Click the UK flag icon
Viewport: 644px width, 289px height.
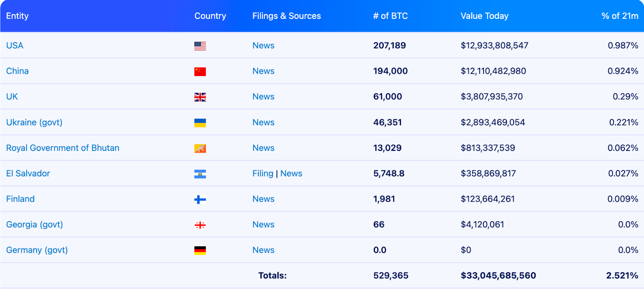tap(200, 97)
